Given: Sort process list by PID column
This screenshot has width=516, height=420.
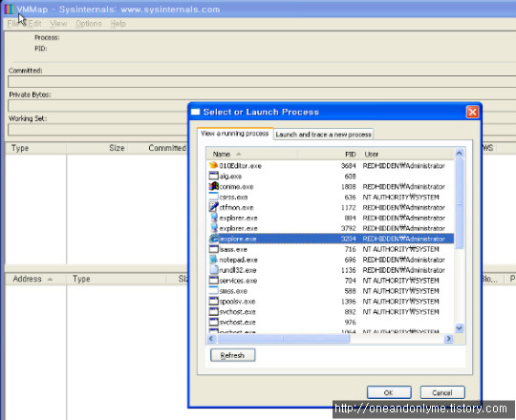Looking at the screenshot, I should (x=328, y=154).
